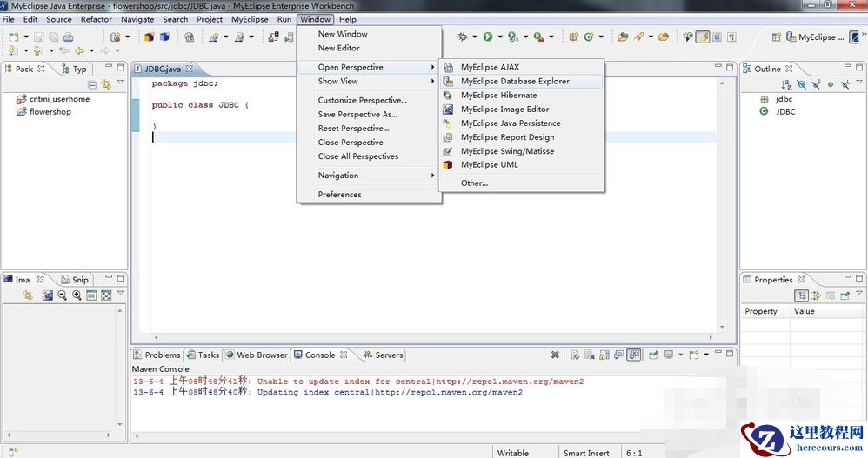Remove launch with Console X icon
This screenshot has width=868, height=458.
[555, 355]
